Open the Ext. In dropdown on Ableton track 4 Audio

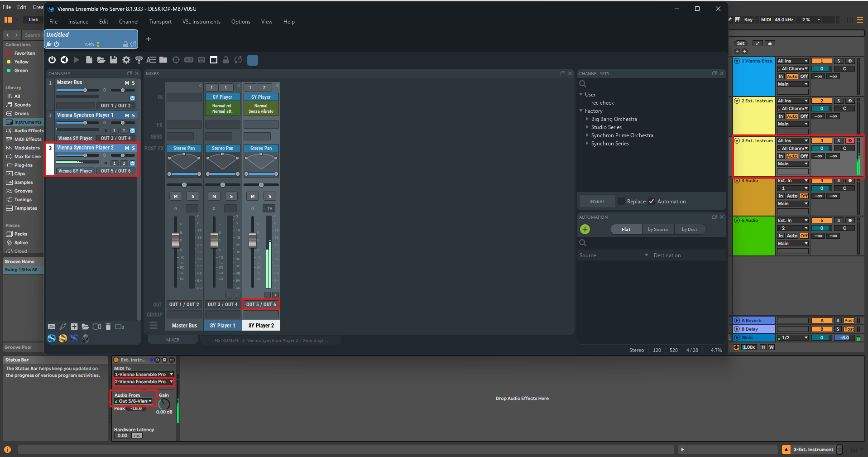[x=792, y=181]
